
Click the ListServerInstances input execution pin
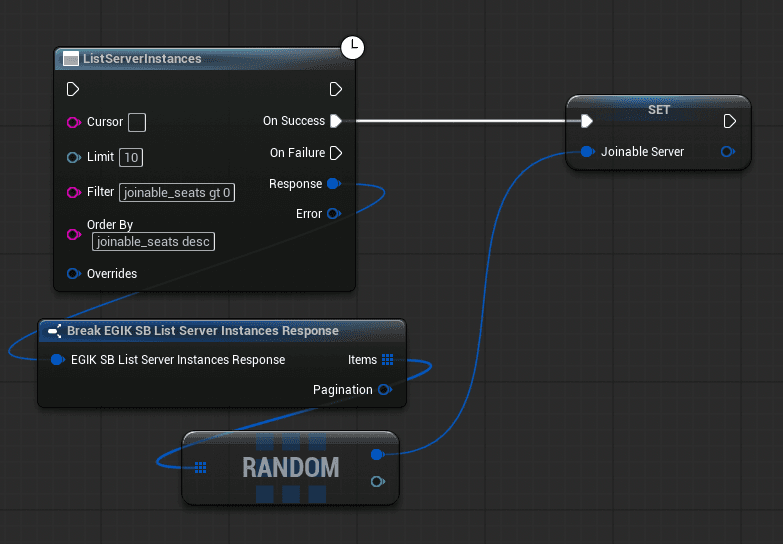[x=72, y=89]
